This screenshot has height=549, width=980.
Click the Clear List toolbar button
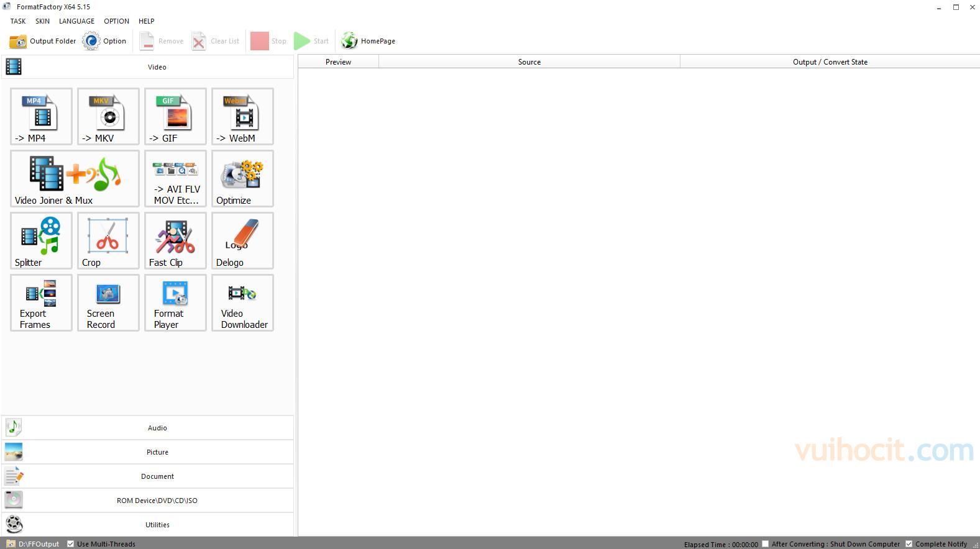pos(215,41)
